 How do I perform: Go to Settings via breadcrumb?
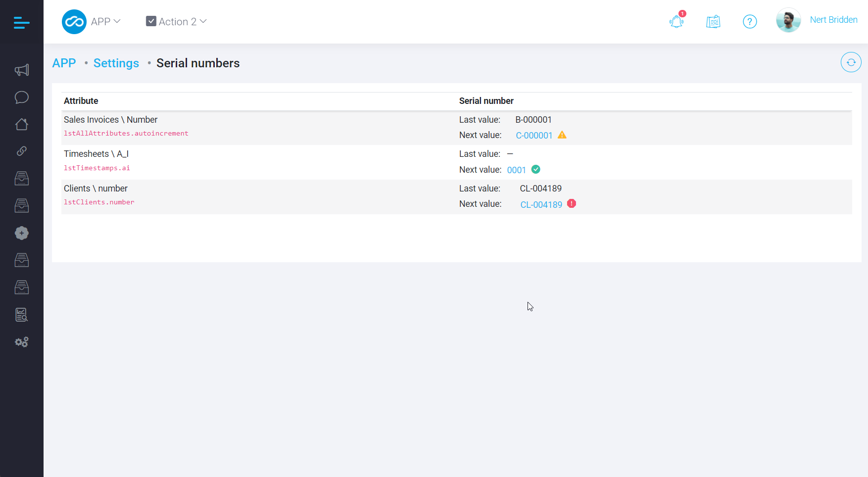tap(116, 63)
